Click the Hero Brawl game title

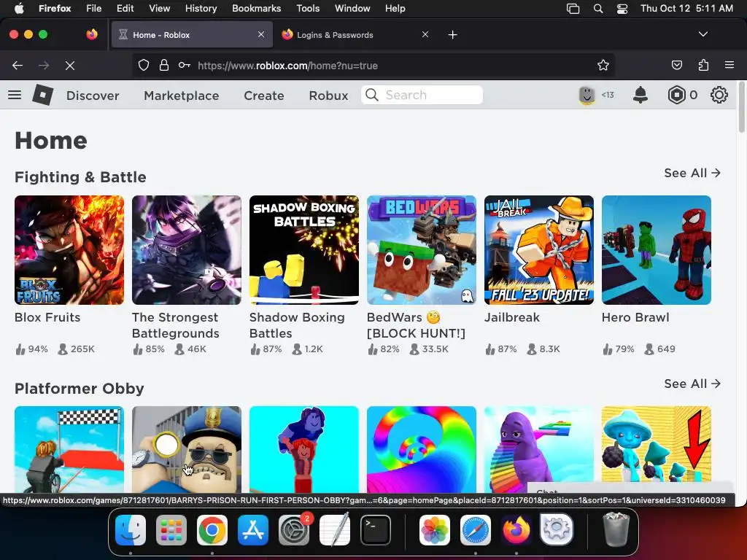point(635,317)
